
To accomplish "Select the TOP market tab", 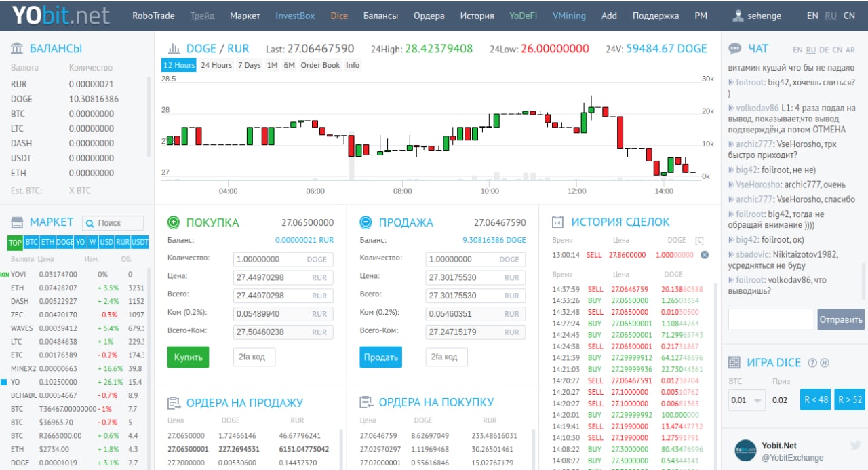I will [15, 242].
